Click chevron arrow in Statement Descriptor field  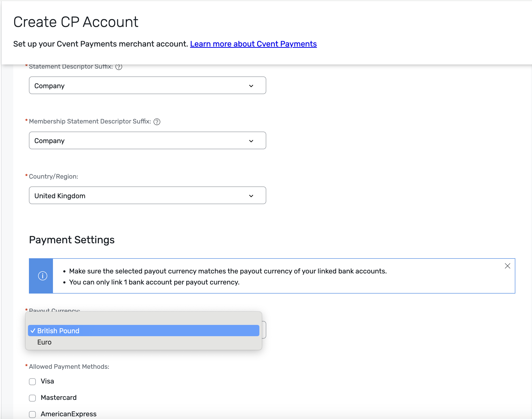click(x=251, y=86)
